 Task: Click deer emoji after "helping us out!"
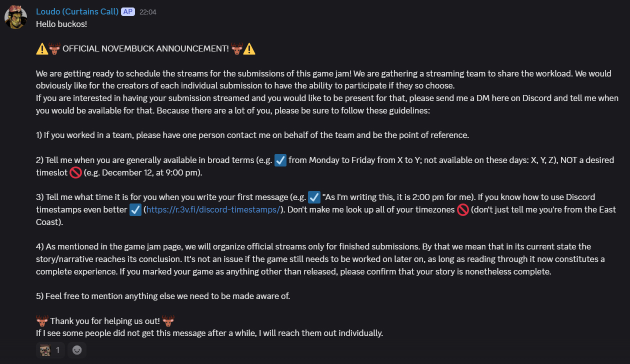pyautogui.click(x=168, y=320)
